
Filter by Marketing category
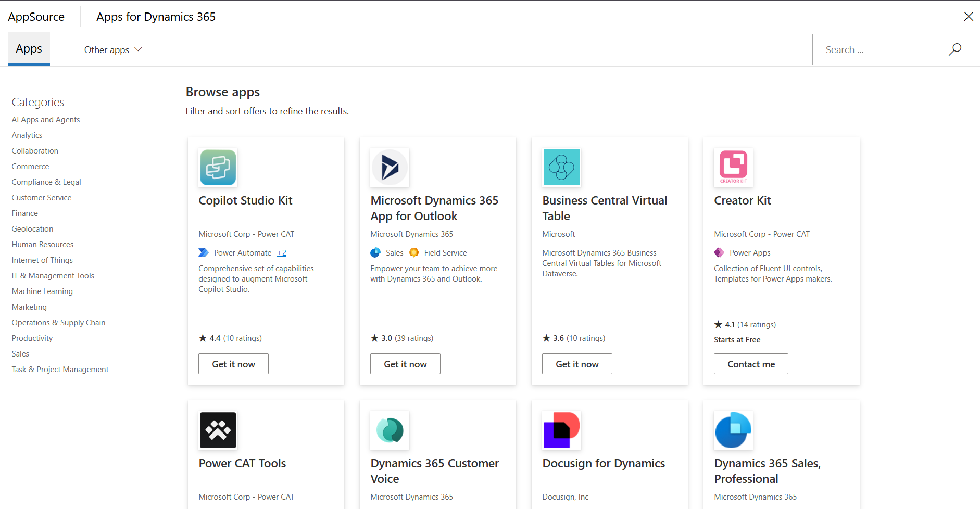(x=29, y=307)
